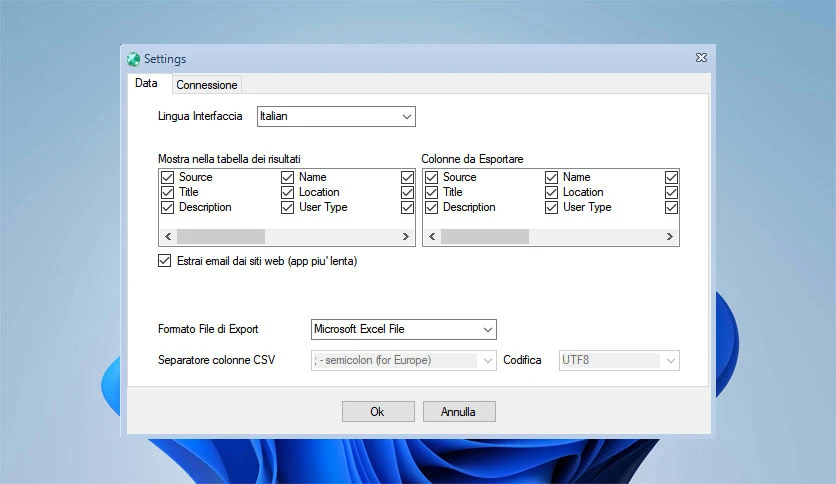Click the Separatore colonne CSV label

click(x=216, y=360)
